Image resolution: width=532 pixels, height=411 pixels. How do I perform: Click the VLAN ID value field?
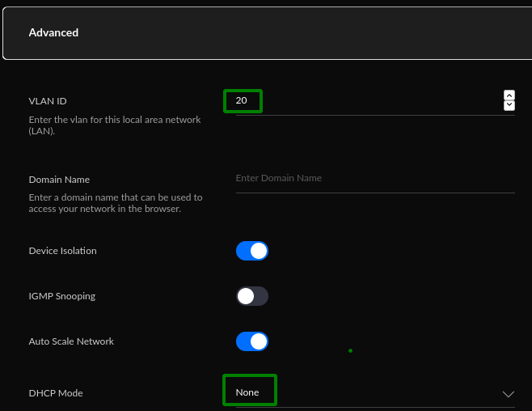[243, 101]
